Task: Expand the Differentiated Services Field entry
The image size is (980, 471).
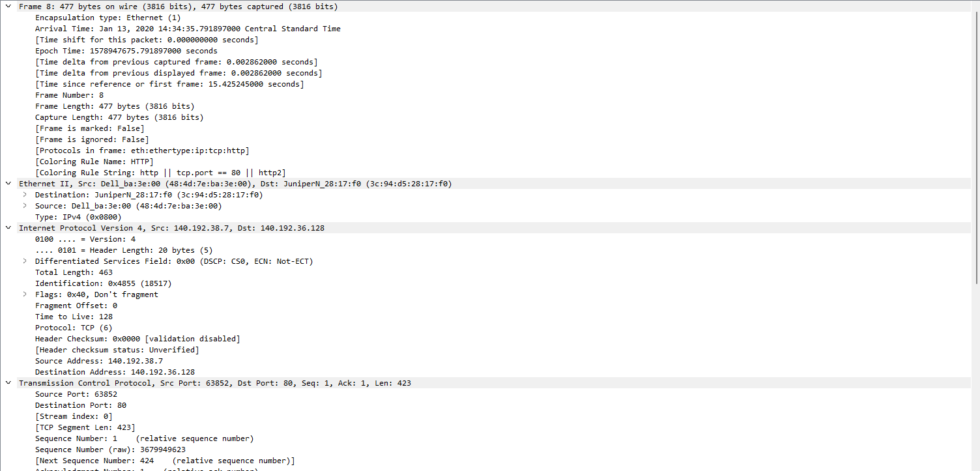Action: (x=25, y=261)
